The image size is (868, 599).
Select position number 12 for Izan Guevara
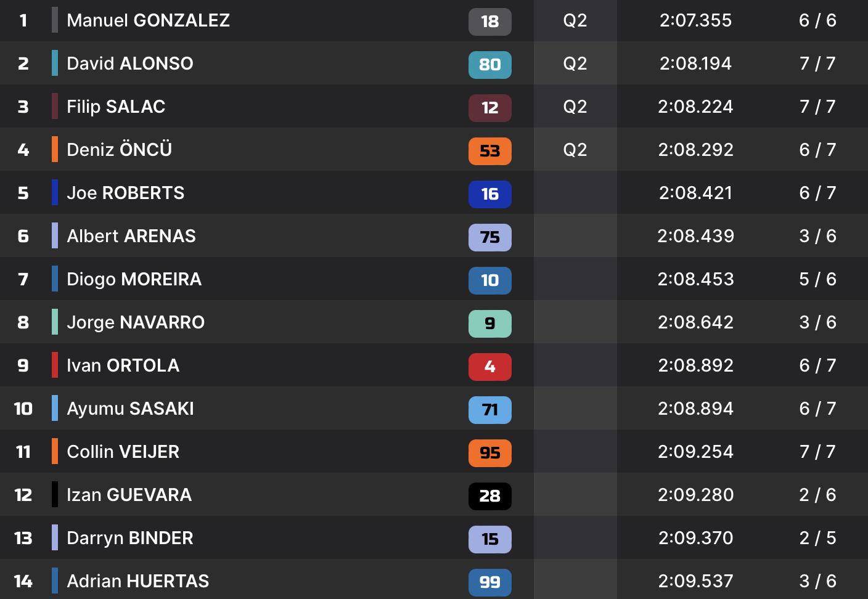(x=23, y=495)
